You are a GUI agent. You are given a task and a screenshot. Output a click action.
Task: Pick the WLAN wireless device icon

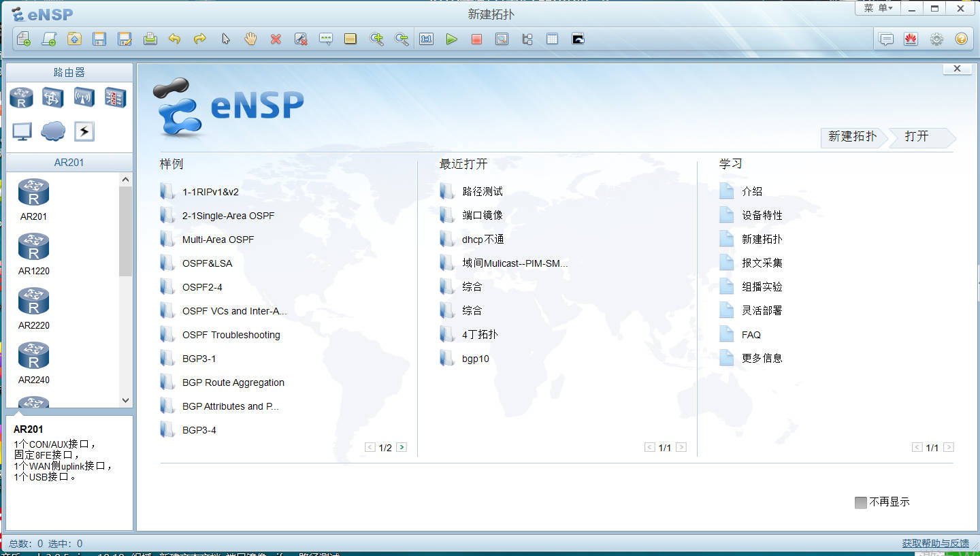tap(84, 97)
